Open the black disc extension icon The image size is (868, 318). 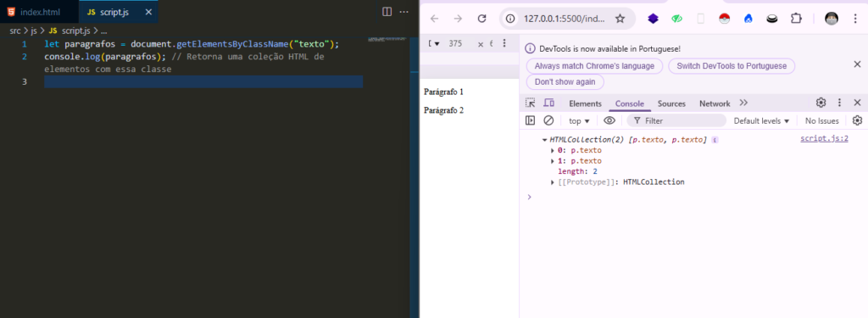coord(772,19)
